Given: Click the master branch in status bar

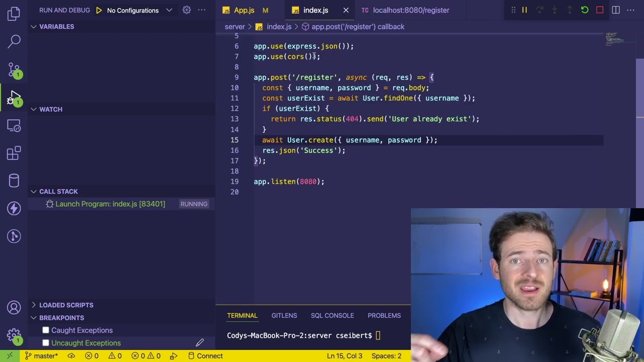Looking at the screenshot, I should pyautogui.click(x=41, y=356).
